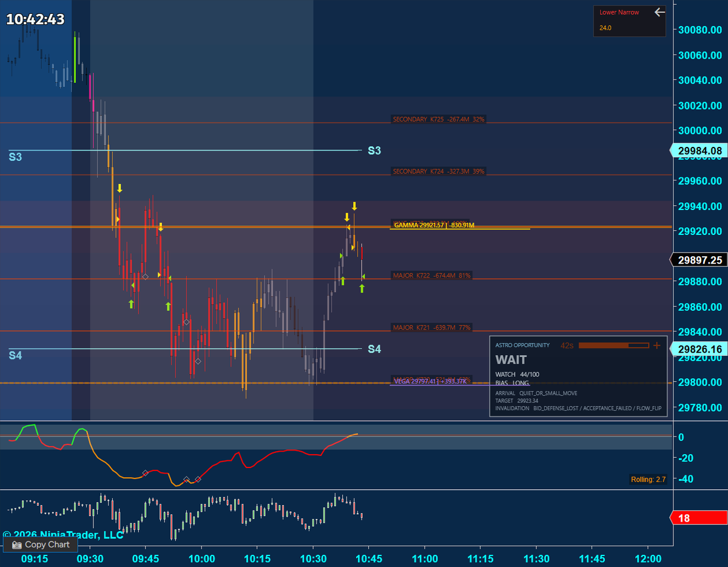728x567 pixels.
Task: Click the 'SECONDARY K725 -267.4M 32%' level label
Action: click(x=439, y=120)
